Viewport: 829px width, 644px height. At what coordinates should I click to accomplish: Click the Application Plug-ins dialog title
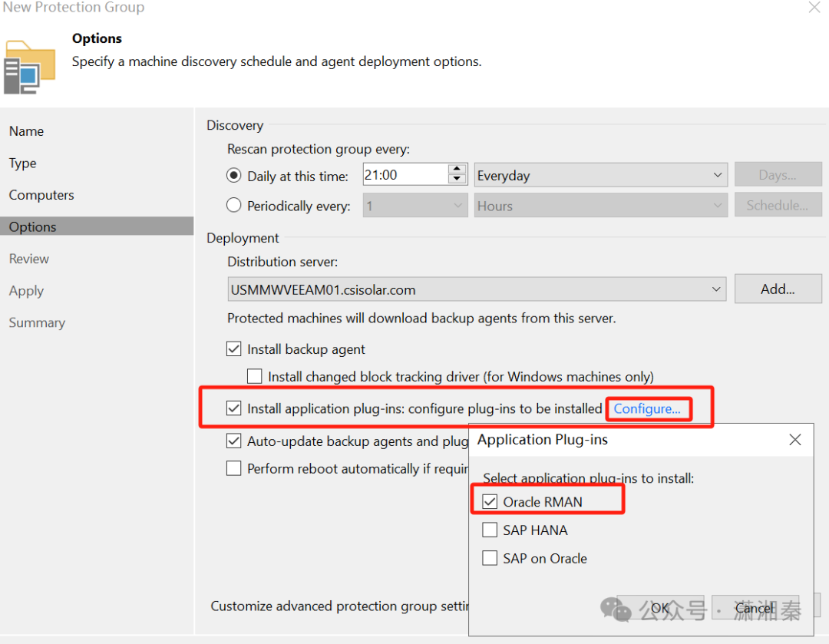click(x=543, y=439)
